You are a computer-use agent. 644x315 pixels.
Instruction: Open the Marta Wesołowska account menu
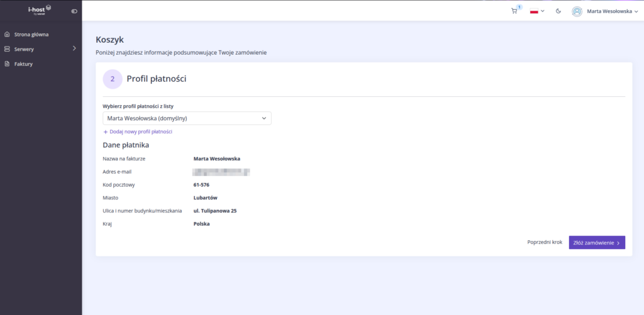pyautogui.click(x=608, y=11)
